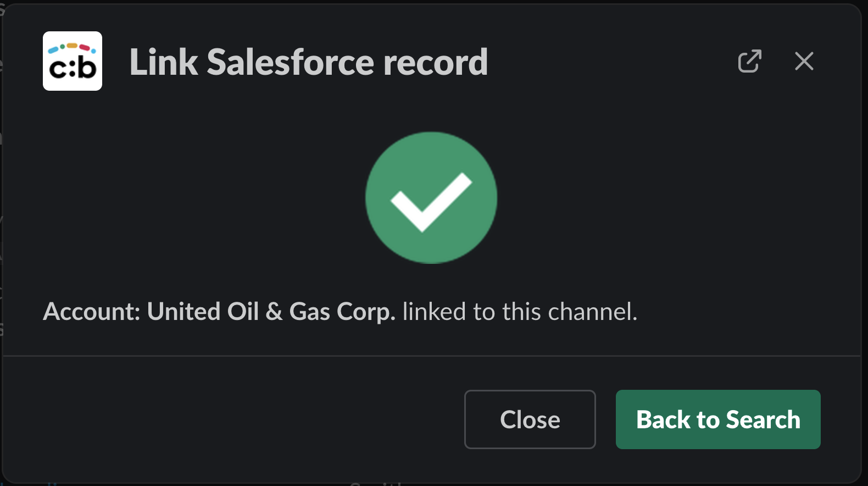Dismiss the dialog with the X icon
The height and width of the screenshot is (486, 868).
tap(804, 61)
